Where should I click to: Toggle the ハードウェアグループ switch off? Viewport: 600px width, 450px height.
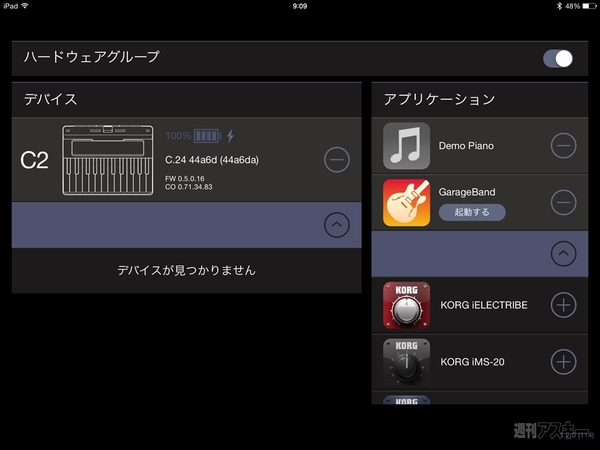pyautogui.click(x=558, y=59)
